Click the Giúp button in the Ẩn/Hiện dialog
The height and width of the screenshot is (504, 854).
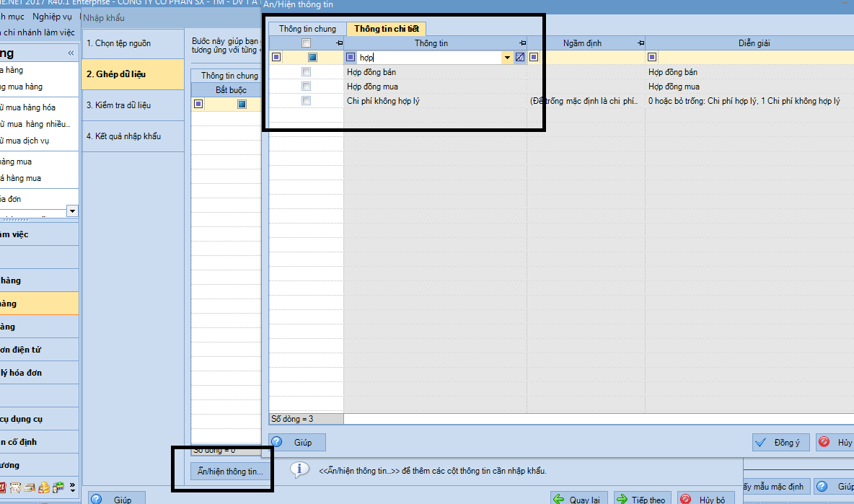pyautogui.click(x=297, y=443)
